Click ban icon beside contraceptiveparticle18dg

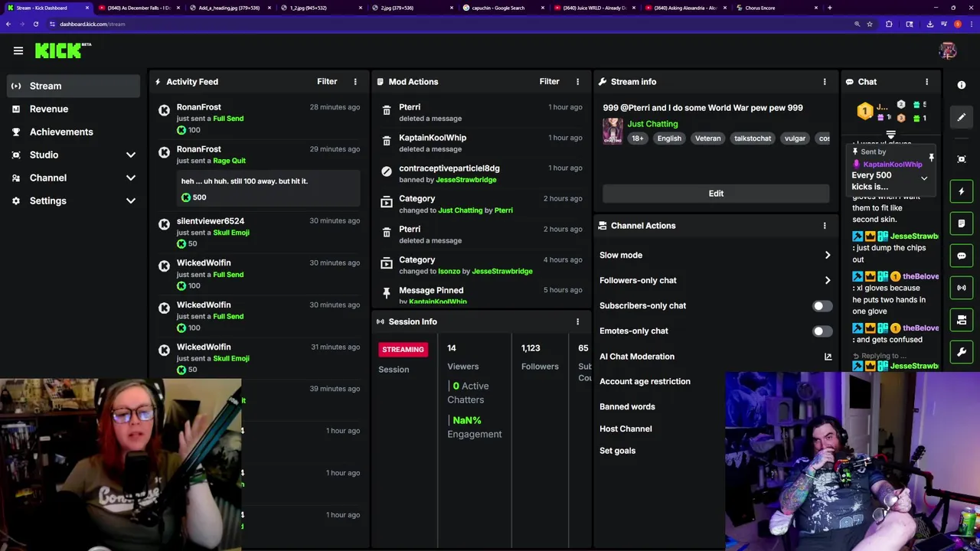[387, 172]
